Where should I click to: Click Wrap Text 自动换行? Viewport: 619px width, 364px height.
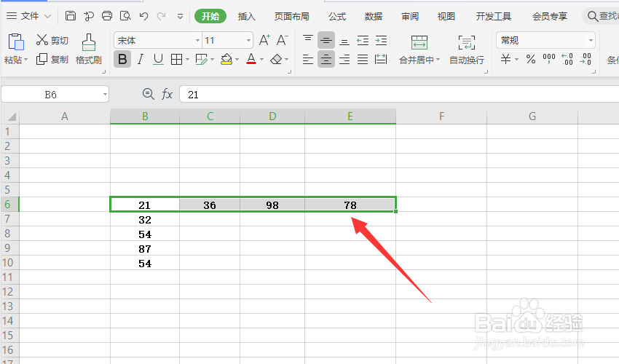pos(467,50)
